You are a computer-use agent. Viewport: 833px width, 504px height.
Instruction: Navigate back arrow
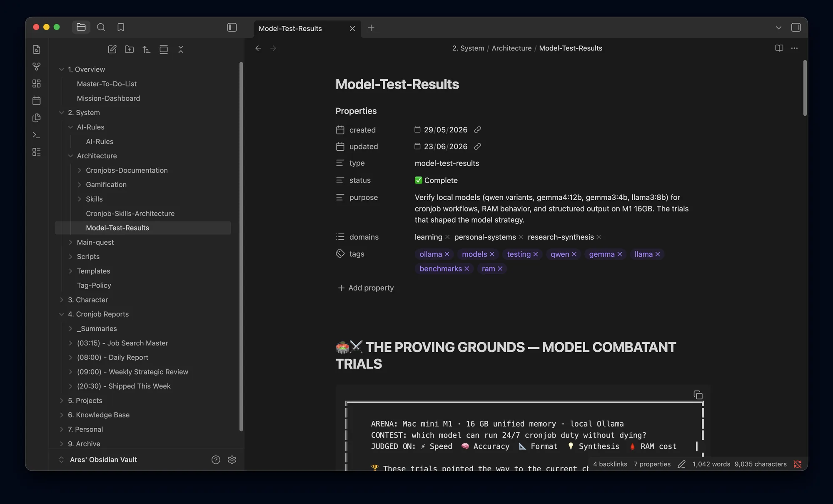pyautogui.click(x=258, y=48)
